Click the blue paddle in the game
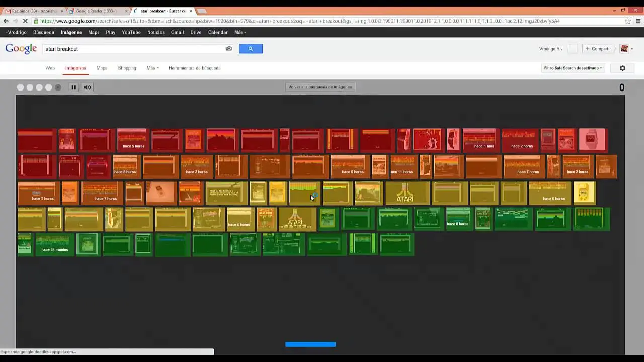This screenshot has height=362, width=644. click(310, 344)
